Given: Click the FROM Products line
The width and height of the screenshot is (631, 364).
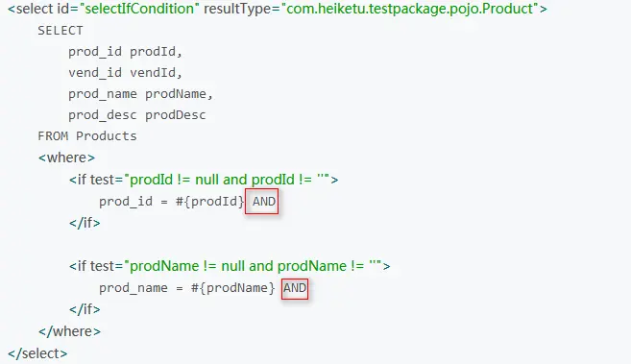Looking at the screenshot, I should point(87,136).
